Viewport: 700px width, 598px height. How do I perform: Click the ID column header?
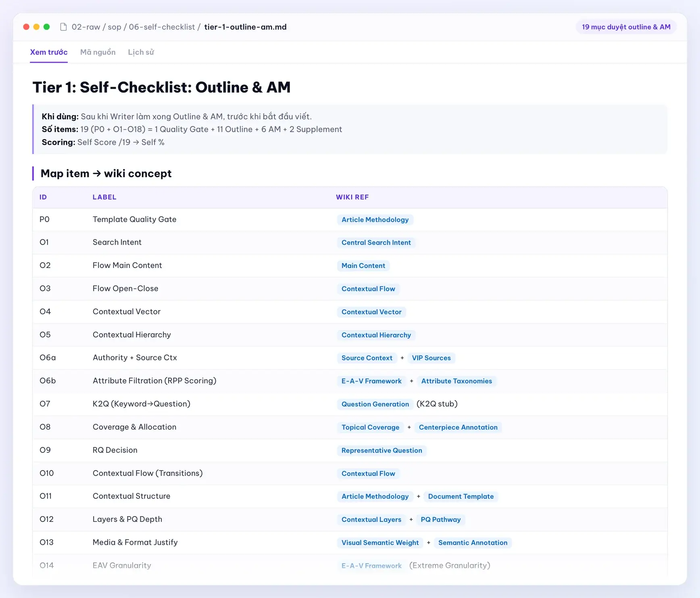pyautogui.click(x=43, y=197)
